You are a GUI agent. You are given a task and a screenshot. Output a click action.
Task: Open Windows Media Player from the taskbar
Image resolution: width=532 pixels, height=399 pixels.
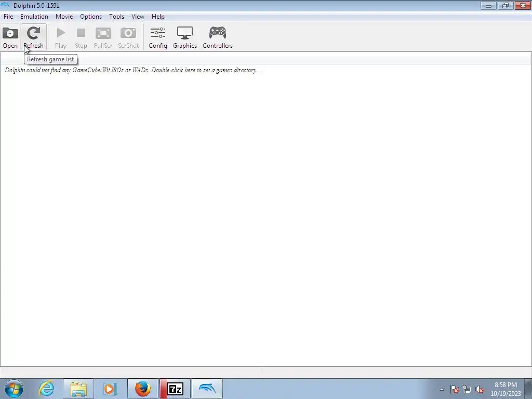pos(110,389)
